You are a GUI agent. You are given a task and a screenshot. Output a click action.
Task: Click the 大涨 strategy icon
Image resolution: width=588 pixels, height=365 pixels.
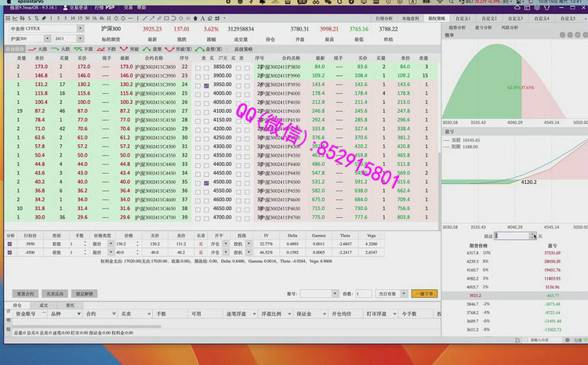[x=36, y=49]
